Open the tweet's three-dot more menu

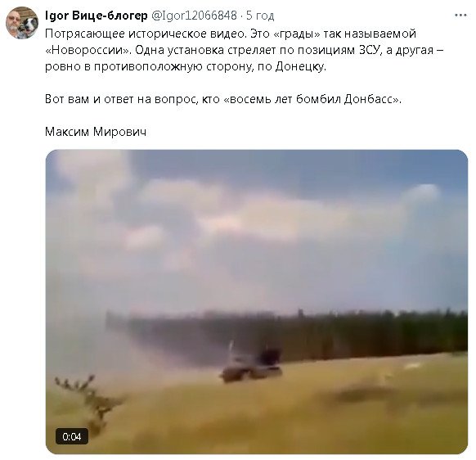460,16
